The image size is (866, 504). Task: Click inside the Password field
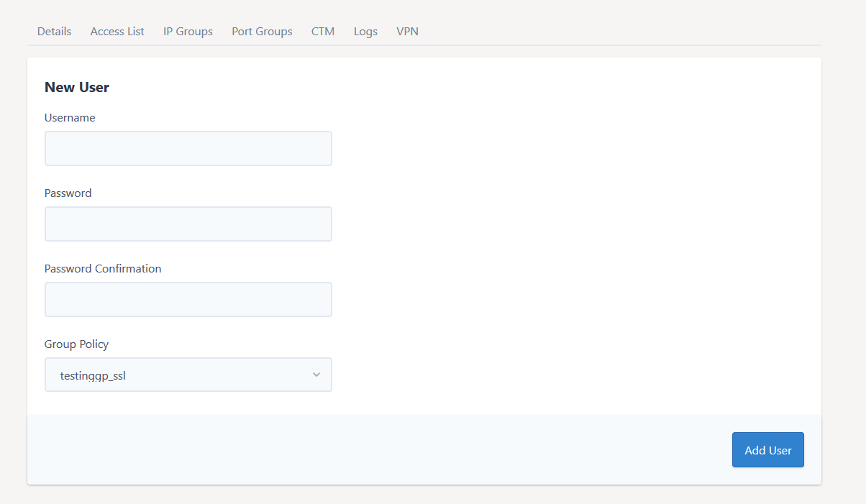[188, 224]
